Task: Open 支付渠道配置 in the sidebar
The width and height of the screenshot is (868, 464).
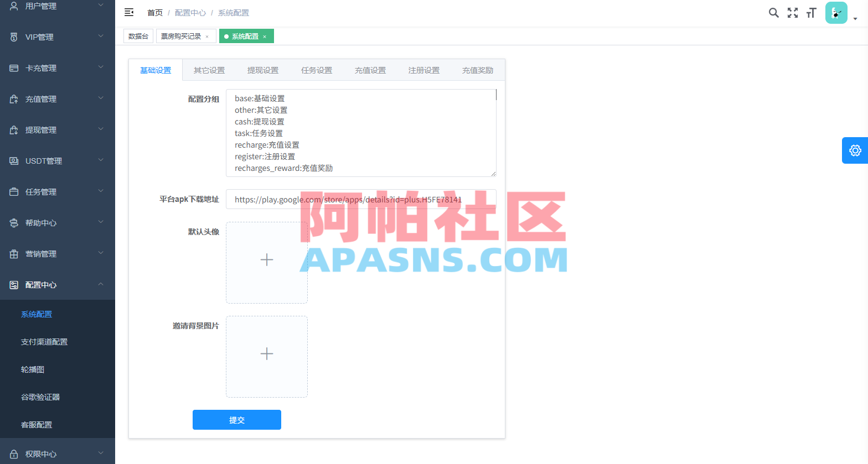Action: pos(44,342)
